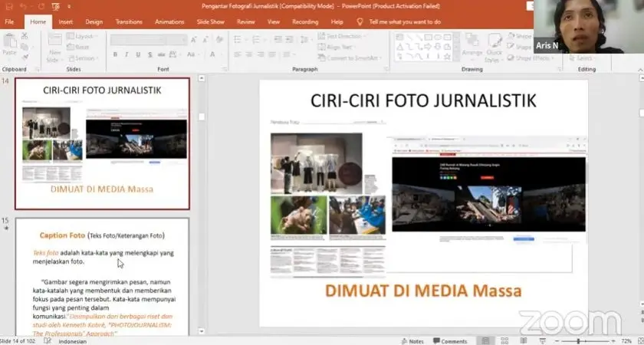644x345 pixels.
Task: Click Comments button in status bar
Action: (450, 341)
